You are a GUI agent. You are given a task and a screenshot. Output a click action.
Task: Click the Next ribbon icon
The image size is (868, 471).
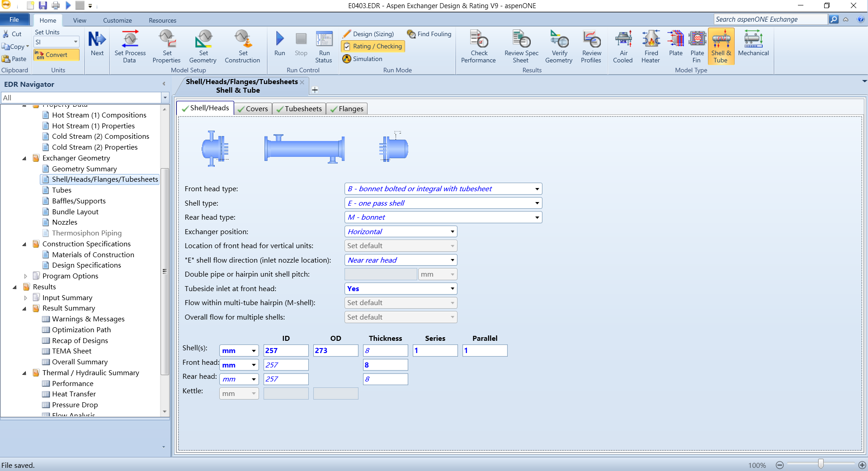(97, 43)
